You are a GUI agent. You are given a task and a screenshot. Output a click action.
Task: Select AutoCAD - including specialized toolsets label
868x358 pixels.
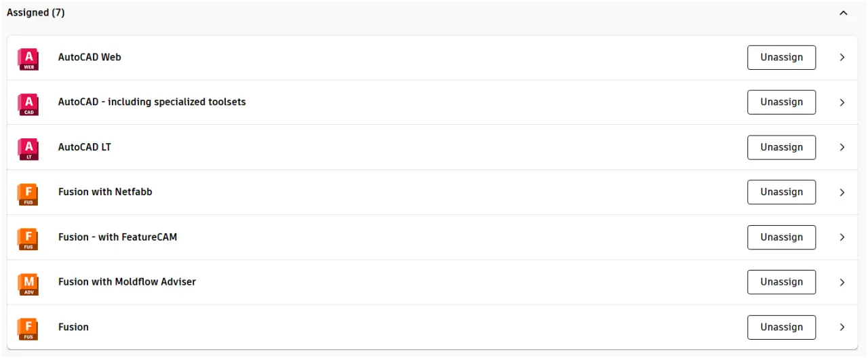(152, 102)
